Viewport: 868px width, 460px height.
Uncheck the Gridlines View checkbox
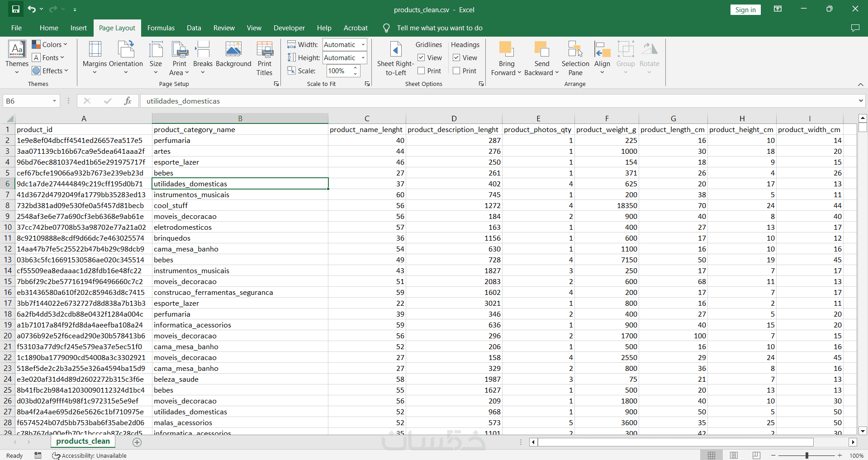[x=421, y=58]
